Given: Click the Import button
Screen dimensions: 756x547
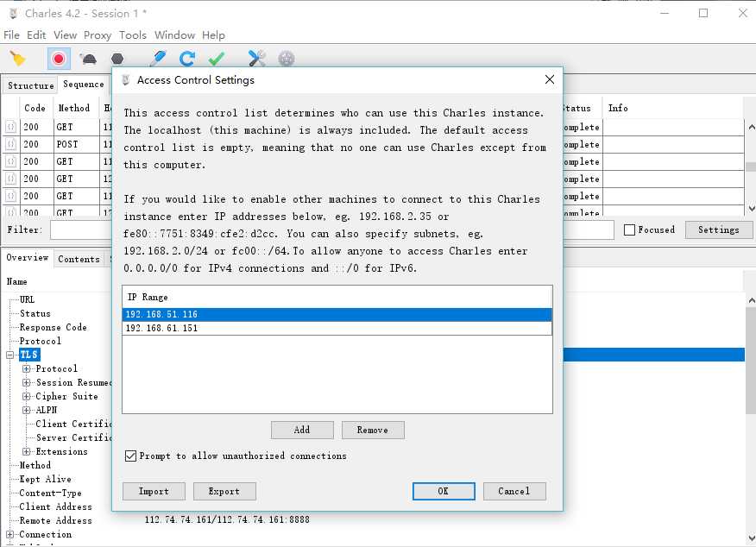Looking at the screenshot, I should coord(154,491).
